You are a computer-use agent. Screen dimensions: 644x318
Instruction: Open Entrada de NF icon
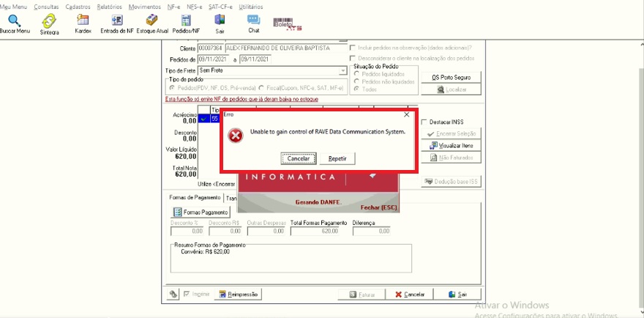click(117, 21)
